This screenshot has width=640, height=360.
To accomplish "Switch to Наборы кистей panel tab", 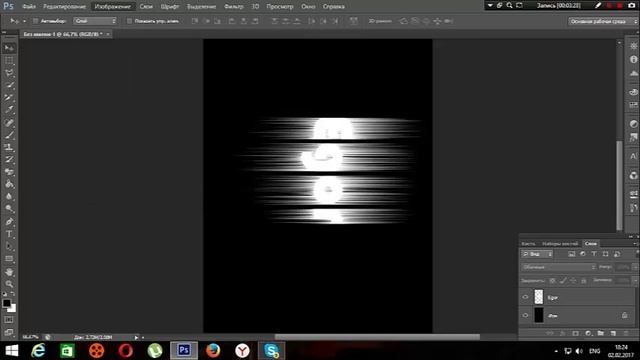I will coord(560,244).
